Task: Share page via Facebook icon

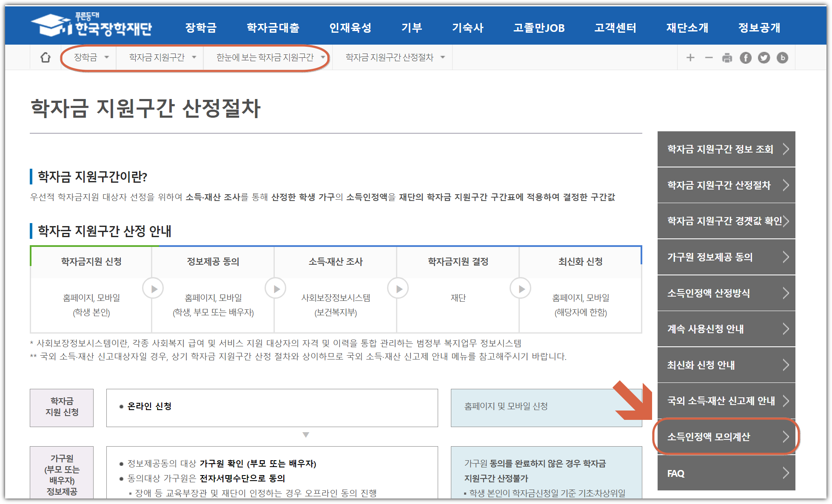Action: click(x=745, y=57)
